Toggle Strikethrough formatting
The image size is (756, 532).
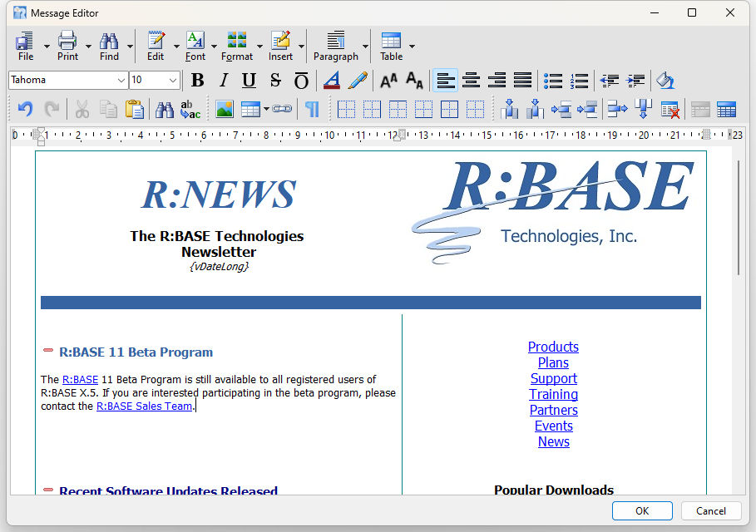[x=275, y=81]
